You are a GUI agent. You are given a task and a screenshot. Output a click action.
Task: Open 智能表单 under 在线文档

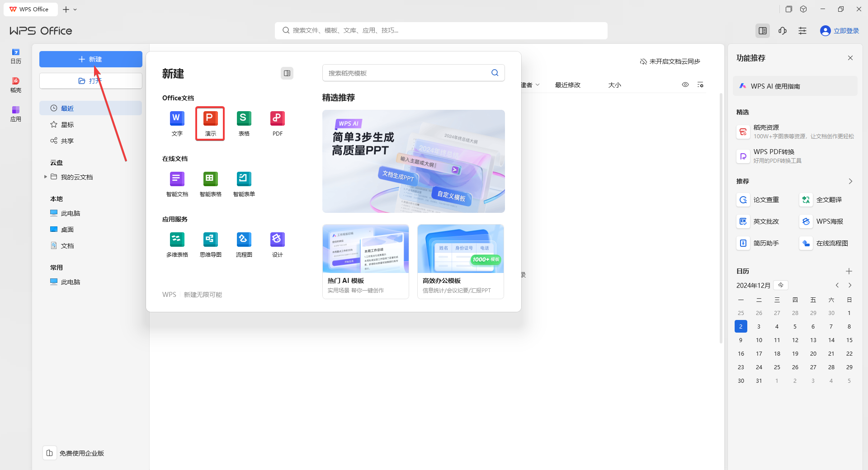244,183
